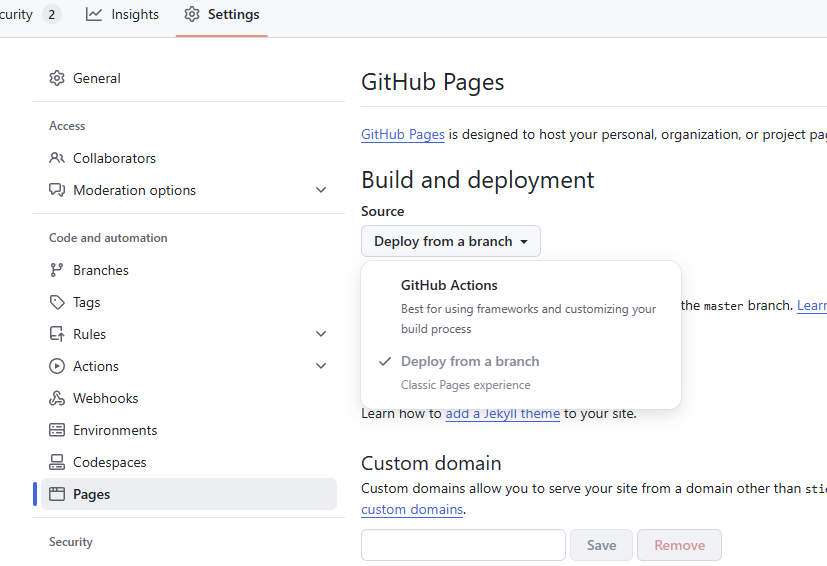Click the Remove custom domain button

(679, 545)
